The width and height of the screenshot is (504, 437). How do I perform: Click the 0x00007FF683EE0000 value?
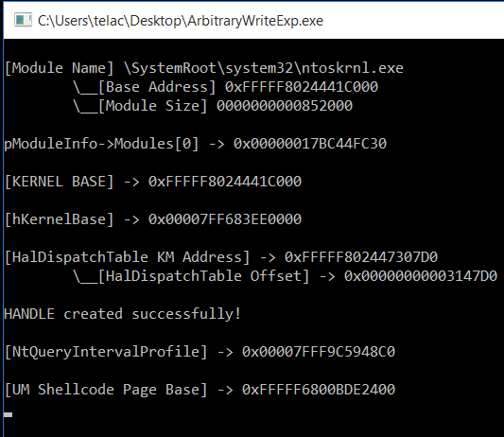tap(225, 219)
